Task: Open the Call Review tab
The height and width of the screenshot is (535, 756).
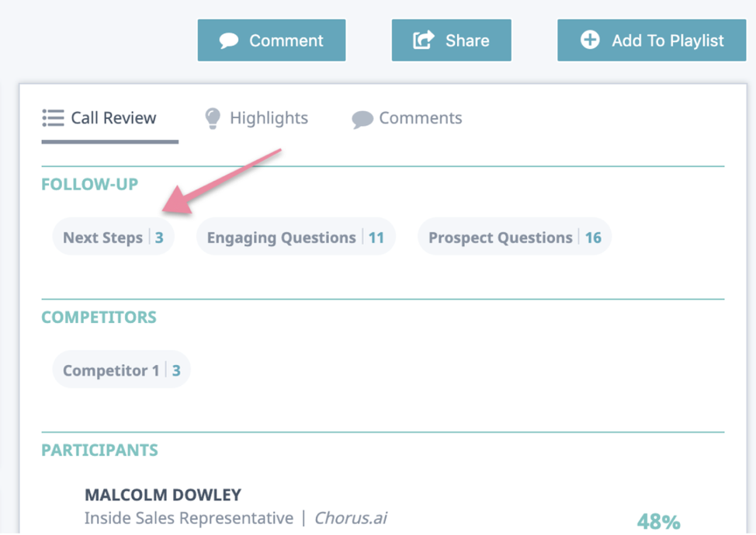Action: click(110, 118)
